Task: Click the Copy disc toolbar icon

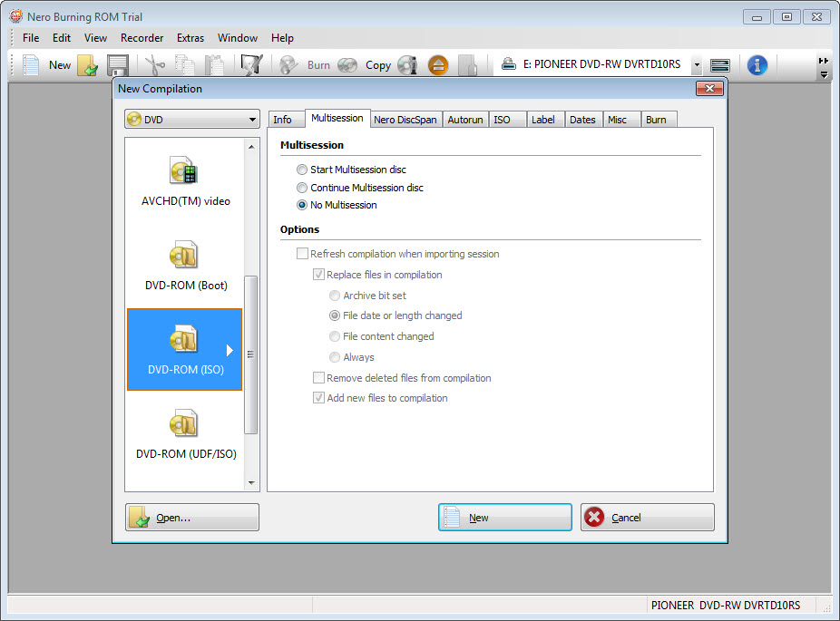Action: tap(347, 65)
